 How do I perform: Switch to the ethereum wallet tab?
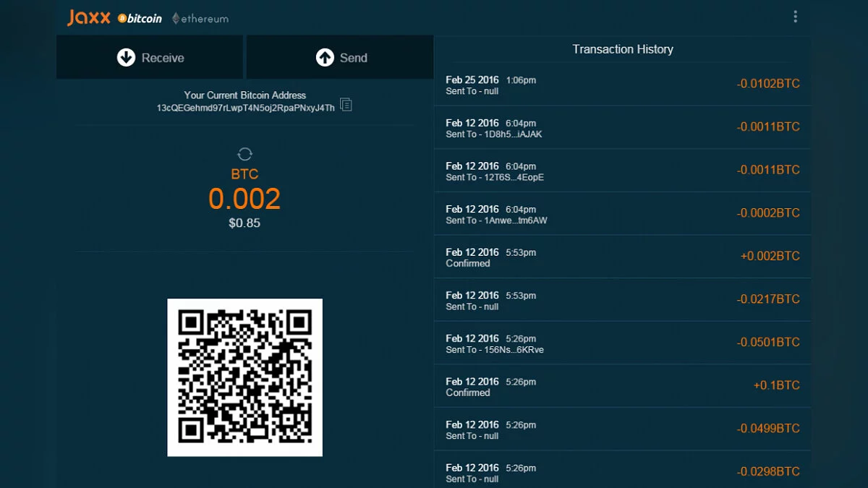[200, 19]
